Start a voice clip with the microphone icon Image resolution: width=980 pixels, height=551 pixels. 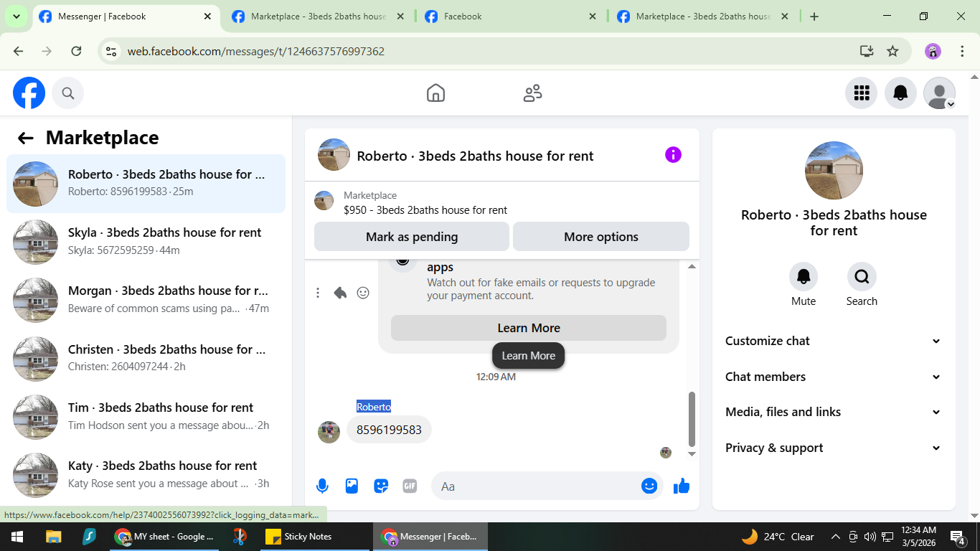point(322,486)
